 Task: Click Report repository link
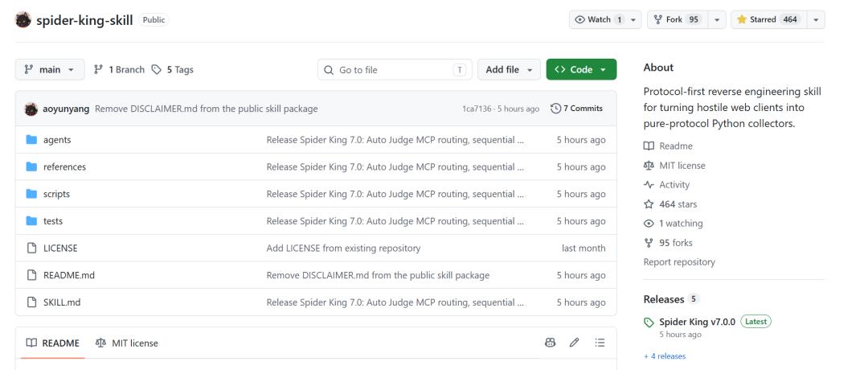[679, 262]
